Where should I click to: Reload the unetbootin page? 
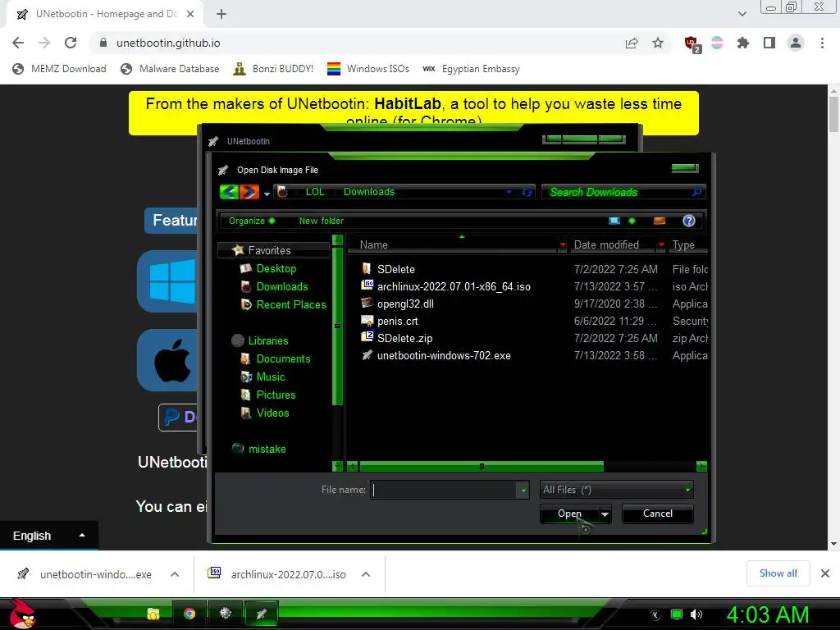point(71,43)
